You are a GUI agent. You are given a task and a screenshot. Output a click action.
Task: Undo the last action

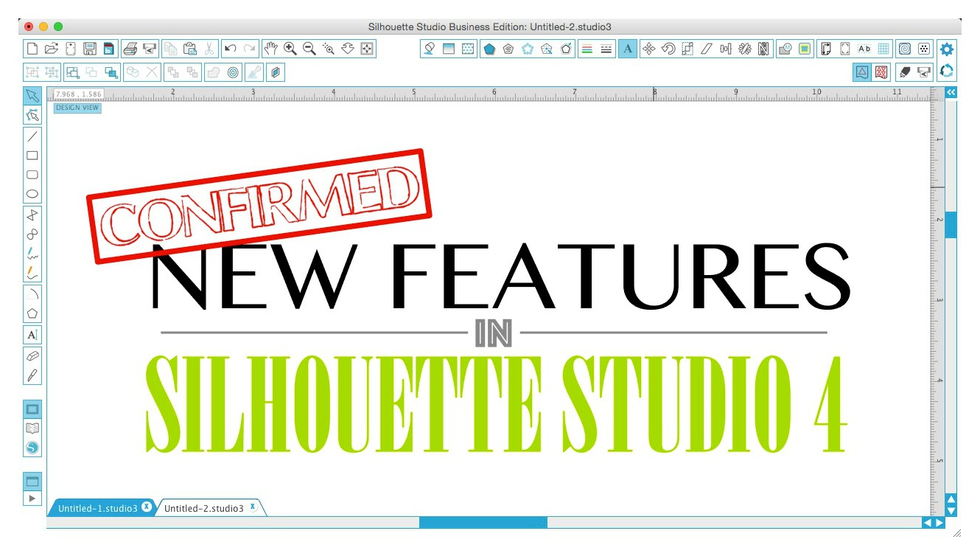pos(231,49)
